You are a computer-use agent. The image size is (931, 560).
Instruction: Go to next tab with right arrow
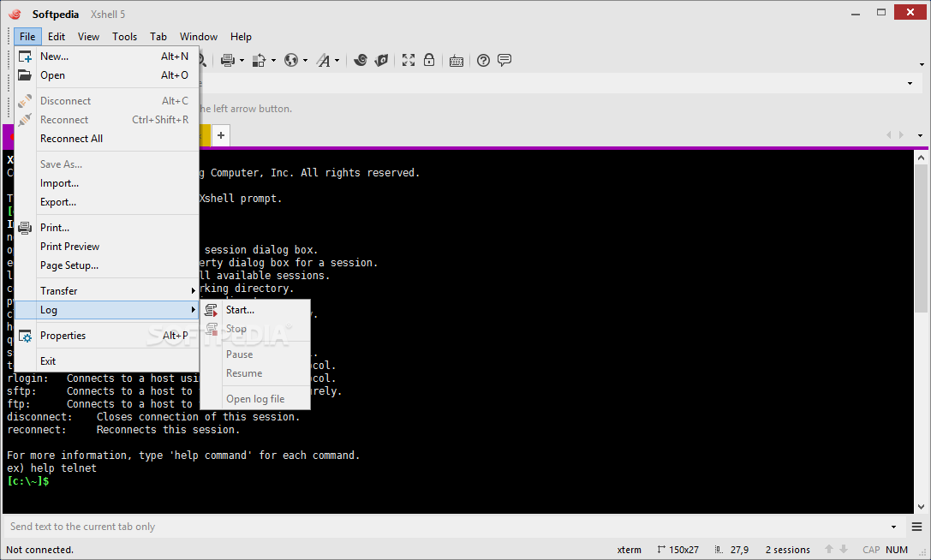point(901,135)
